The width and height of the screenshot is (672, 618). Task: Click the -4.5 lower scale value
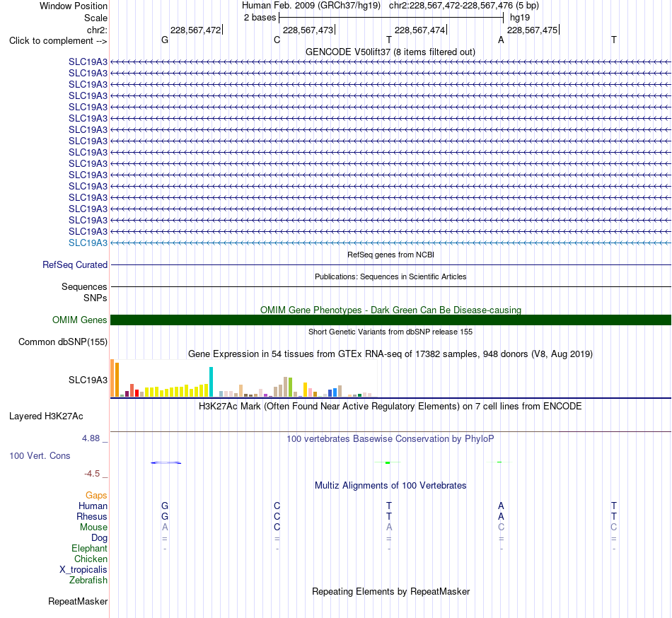[92, 474]
